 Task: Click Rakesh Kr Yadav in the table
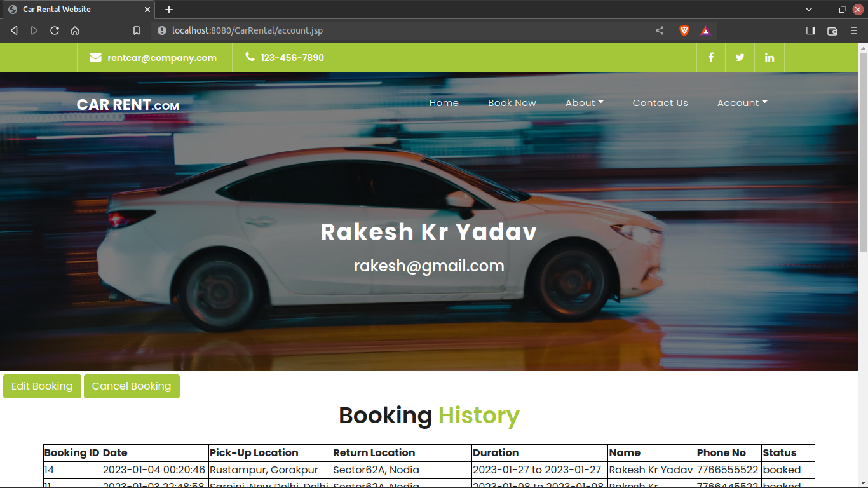click(x=651, y=470)
